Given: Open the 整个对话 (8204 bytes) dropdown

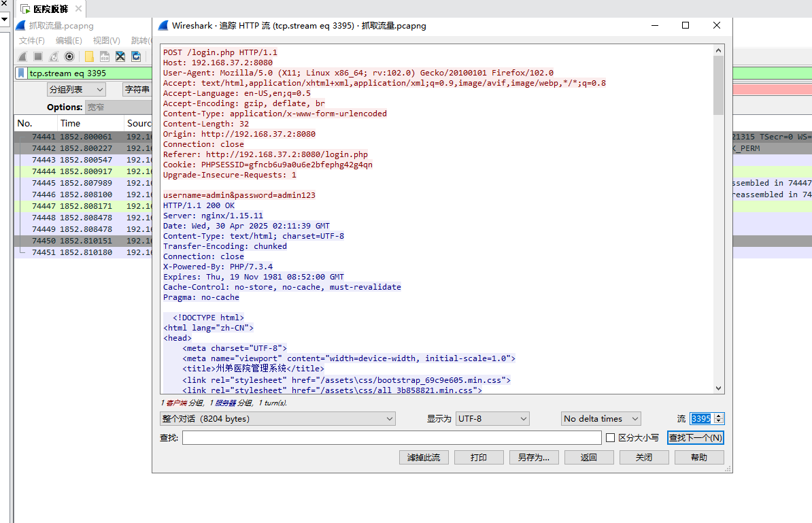Looking at the screenshot, I should [x=277, y=418].
